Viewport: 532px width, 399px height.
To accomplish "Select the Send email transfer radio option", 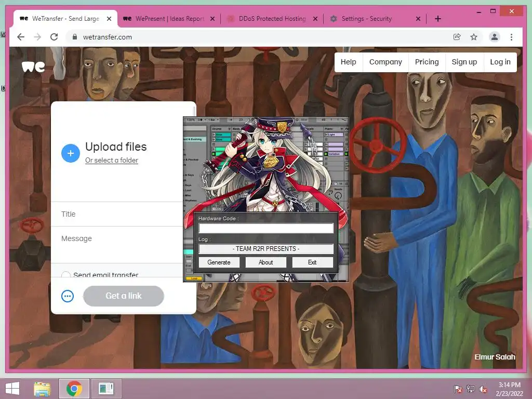I will 66,274.
